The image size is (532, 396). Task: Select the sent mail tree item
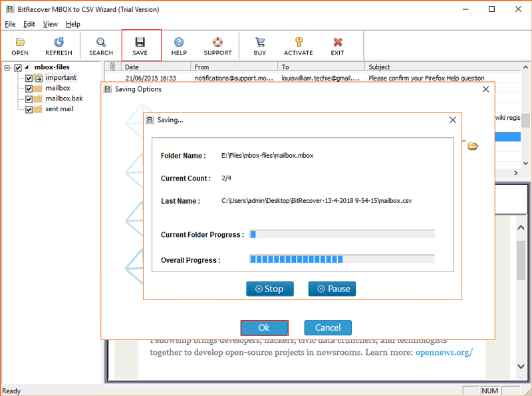coord(59,109)
